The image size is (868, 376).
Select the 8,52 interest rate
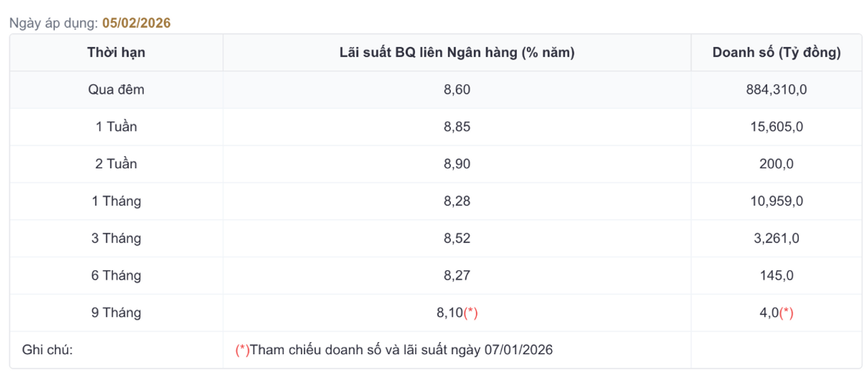456,239
